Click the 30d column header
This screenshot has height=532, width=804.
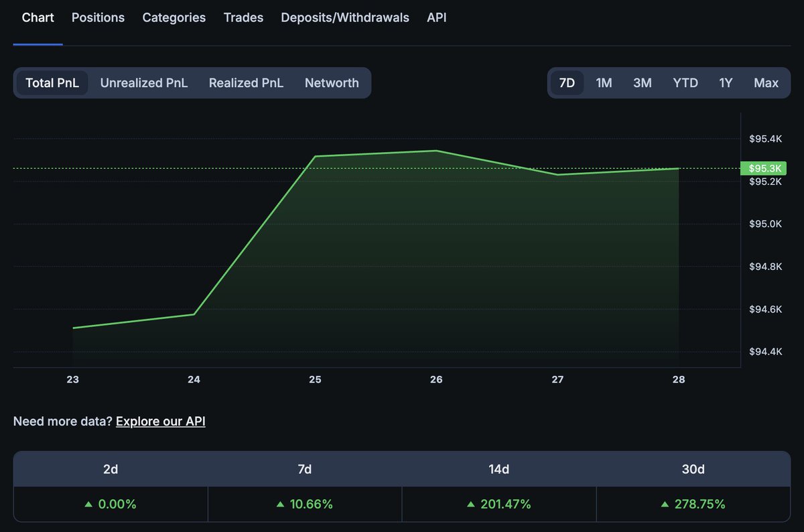693,470
